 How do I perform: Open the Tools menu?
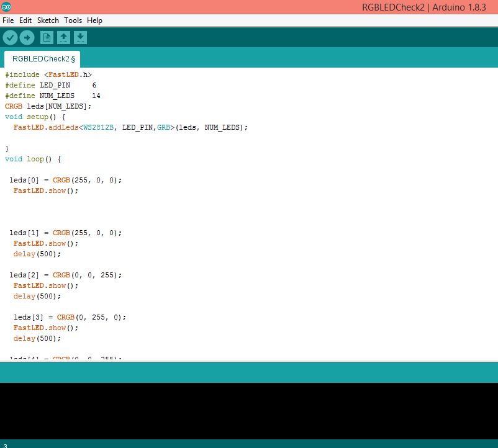point(73,20)
